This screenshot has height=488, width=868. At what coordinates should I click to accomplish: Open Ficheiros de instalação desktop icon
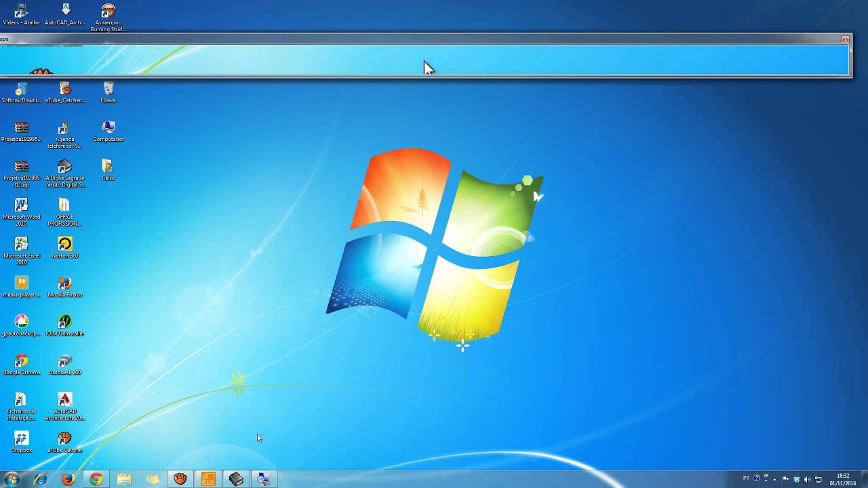pos(21,406)
